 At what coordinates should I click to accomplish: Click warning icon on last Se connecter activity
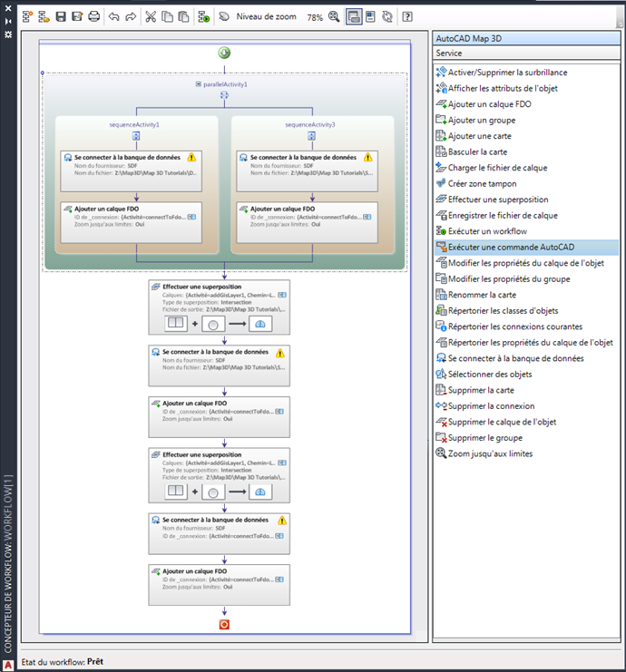[281, 521]
